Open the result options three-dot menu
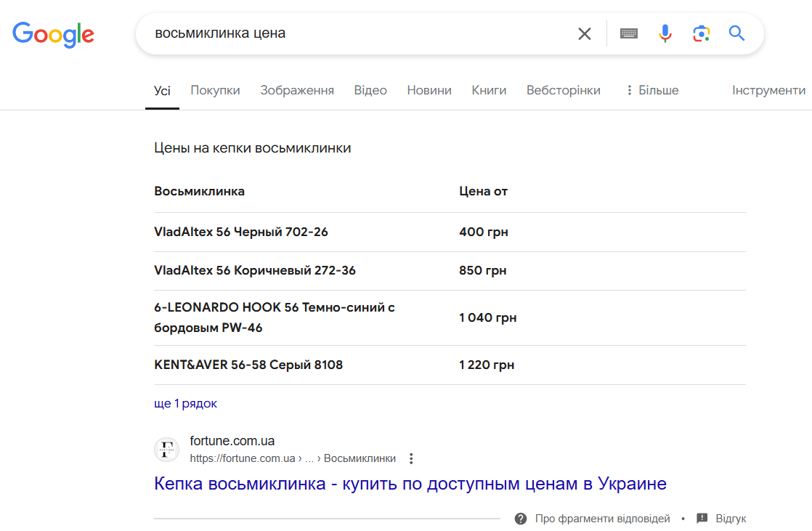 coord(411,458)
